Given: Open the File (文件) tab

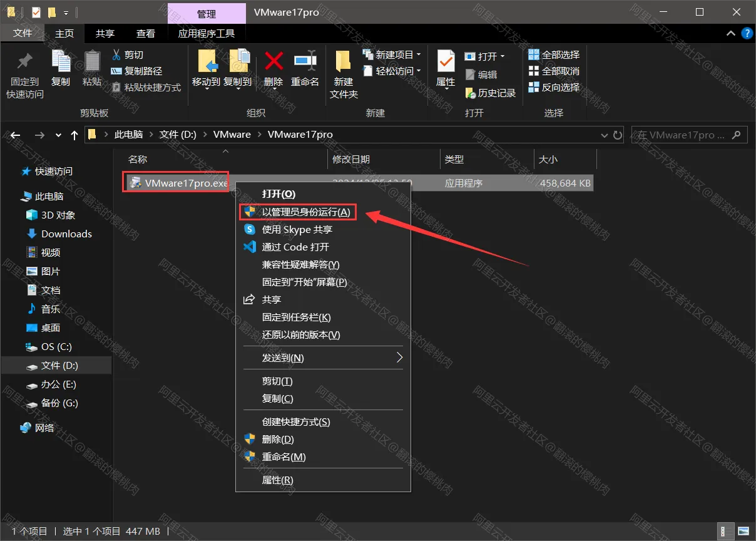Looking at the screenshot, I should click(x=23, y=33).
